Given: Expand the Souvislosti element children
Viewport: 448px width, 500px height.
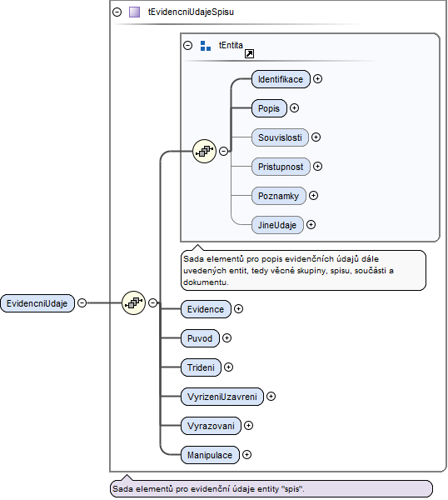Looking at the screenshot, I should (316, 137).
